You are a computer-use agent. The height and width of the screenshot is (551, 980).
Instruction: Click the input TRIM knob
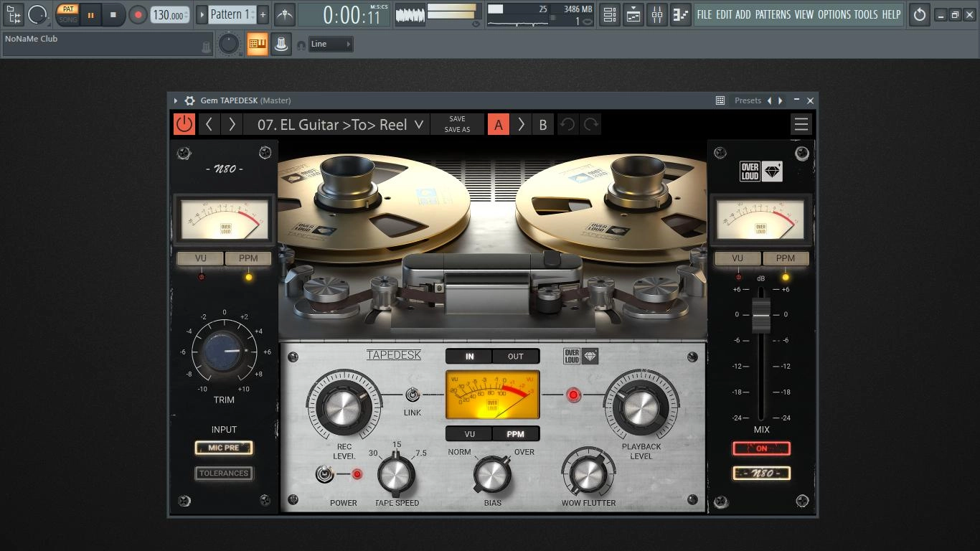224,352
